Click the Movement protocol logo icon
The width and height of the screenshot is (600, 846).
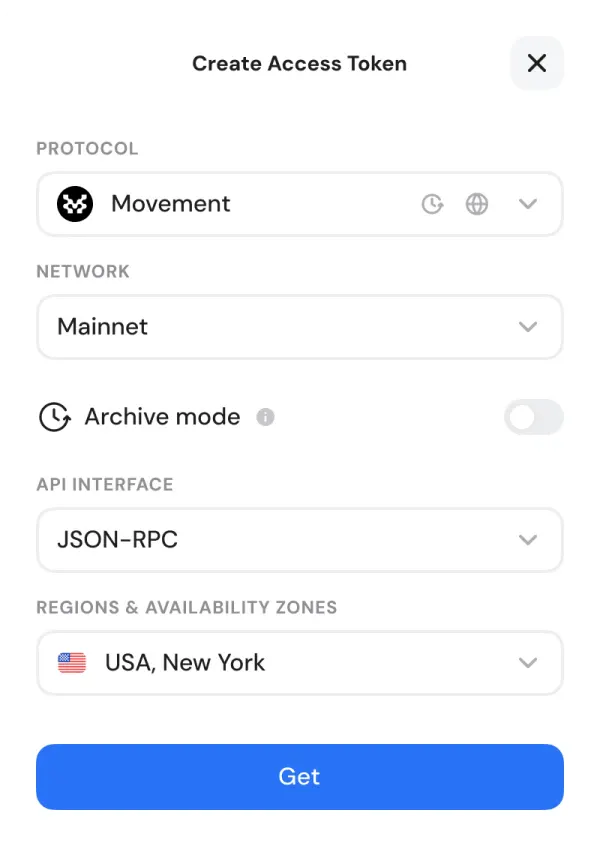(74, 204)
